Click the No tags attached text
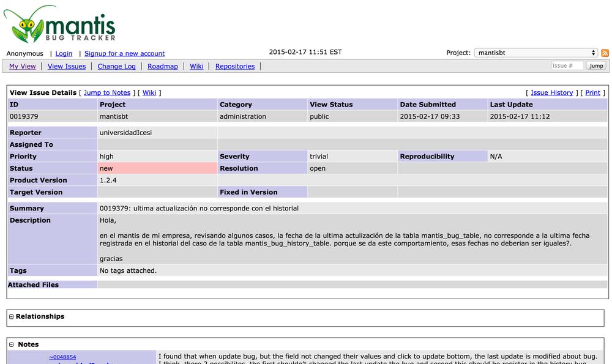Screen dimensions: 612x364 tap(128, 271)
